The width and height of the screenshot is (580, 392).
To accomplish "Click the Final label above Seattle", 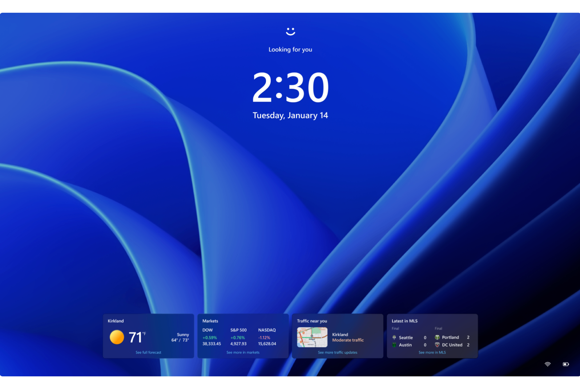I will click(395, 328).
